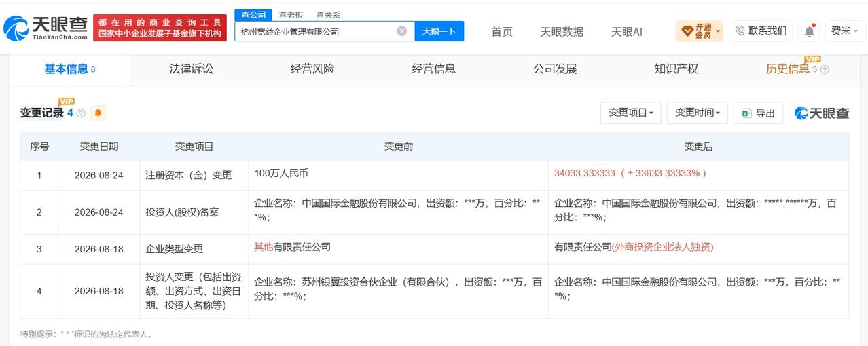Open the 联系我们 contact button

[x=761, y=31]
